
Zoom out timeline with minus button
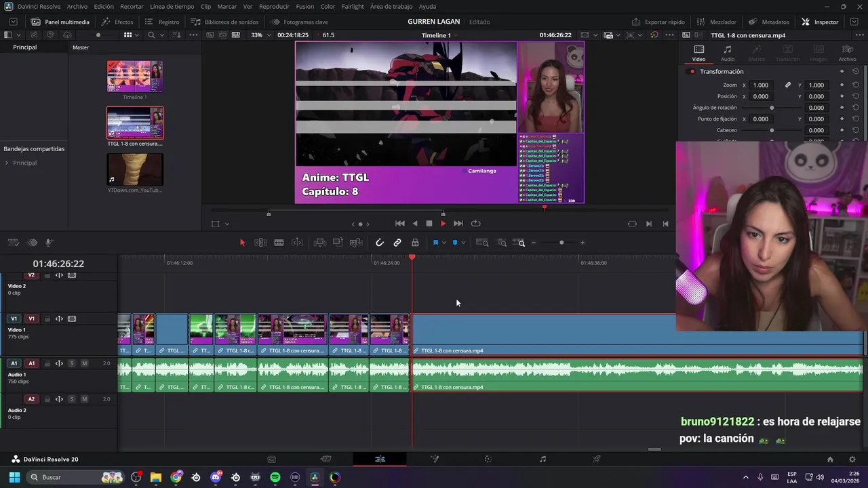[534, 243]
